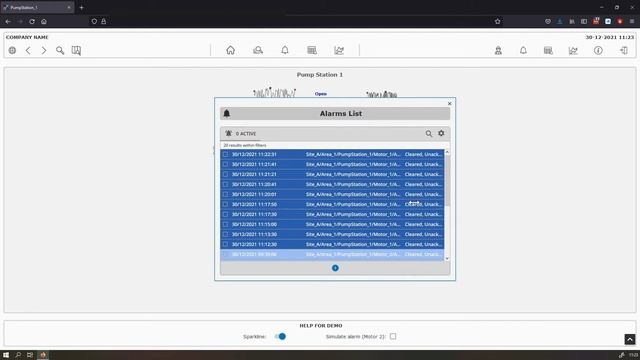Screen dimensions: 640x360
Task: Select the timestamp 30/12/2021 11:12:30
Action: [254, 244]
